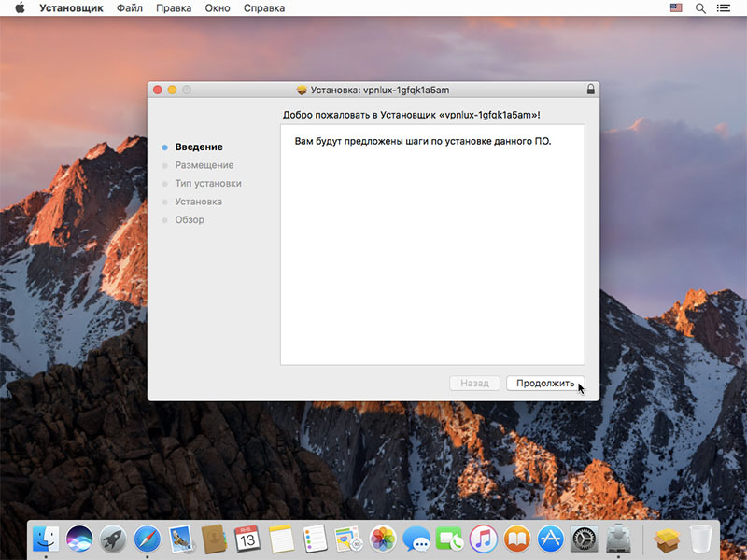
Task: Open Reminders from the Dock
Action: [315, 539]
